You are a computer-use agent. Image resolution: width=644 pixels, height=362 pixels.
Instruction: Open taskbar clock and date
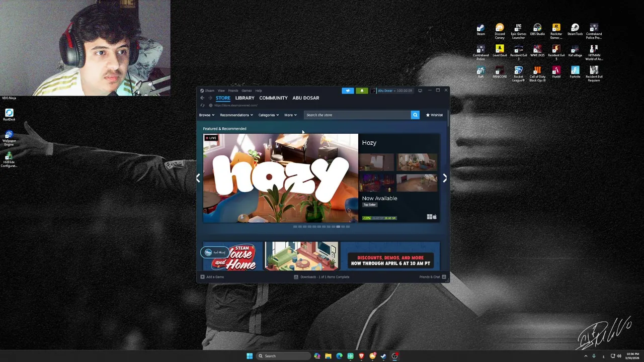(633, 356)
